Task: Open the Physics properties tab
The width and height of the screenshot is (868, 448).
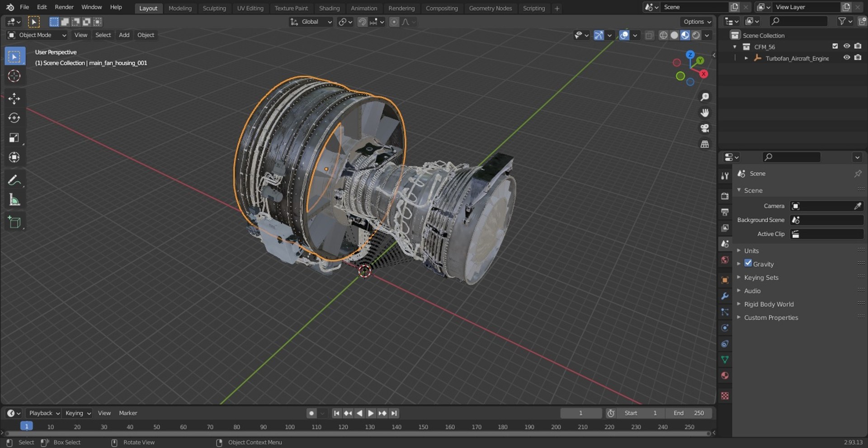Action: (725, 328)
